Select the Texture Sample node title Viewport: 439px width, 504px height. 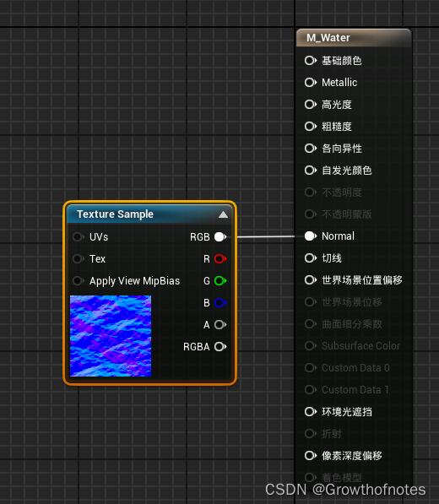click(x=115, y=214)
